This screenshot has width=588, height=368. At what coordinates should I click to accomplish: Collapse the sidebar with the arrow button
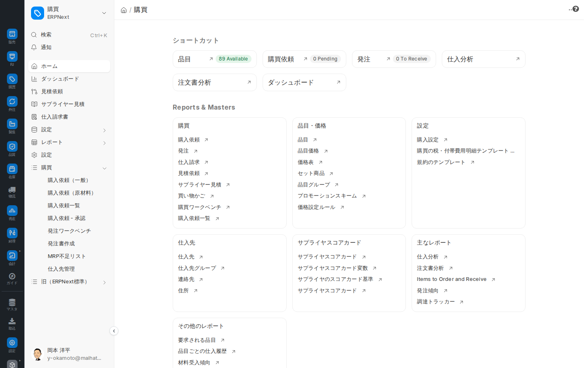coord(114,331)
